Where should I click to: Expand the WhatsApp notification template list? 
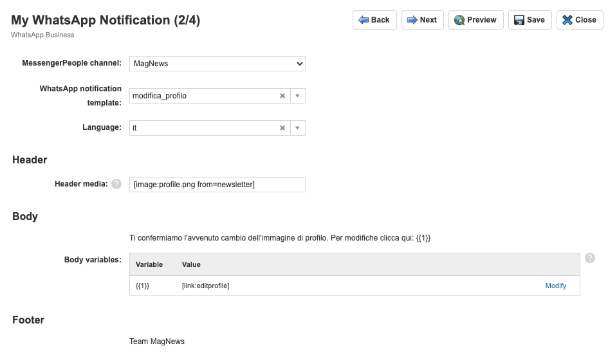pyautogui.click(x=297, y=96)
